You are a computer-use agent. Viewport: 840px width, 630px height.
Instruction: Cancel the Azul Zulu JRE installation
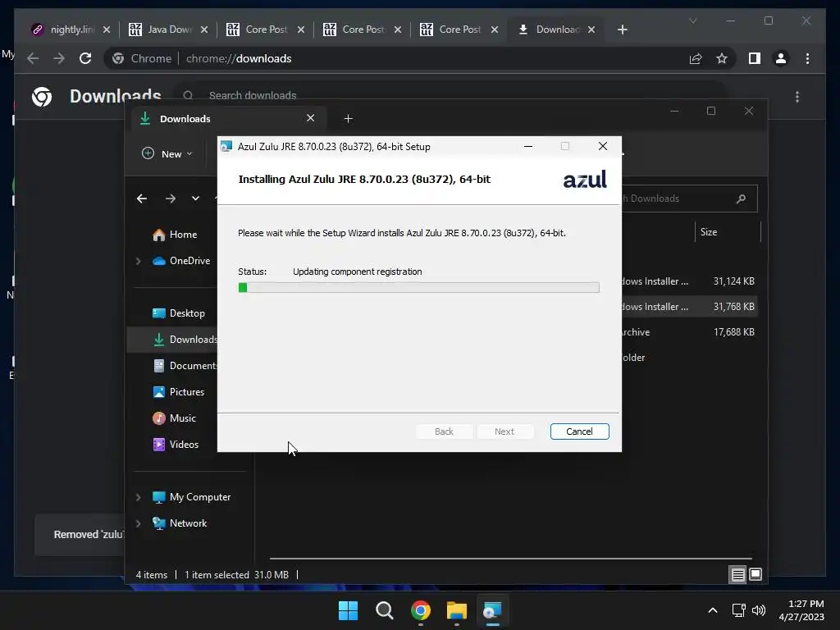pos(579,431)
